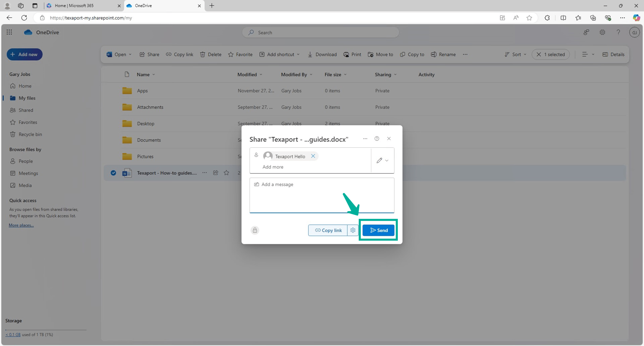Screen dimensions: 644x346
Task: Add a shortcut to the selected file
Action: point(279,54)
